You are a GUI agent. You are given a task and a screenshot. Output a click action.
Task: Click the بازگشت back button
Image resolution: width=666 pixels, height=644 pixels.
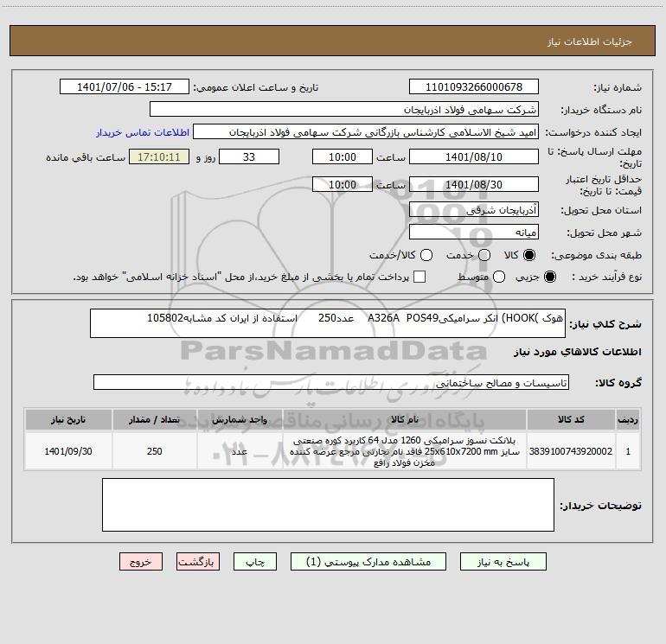pos(198,562)
